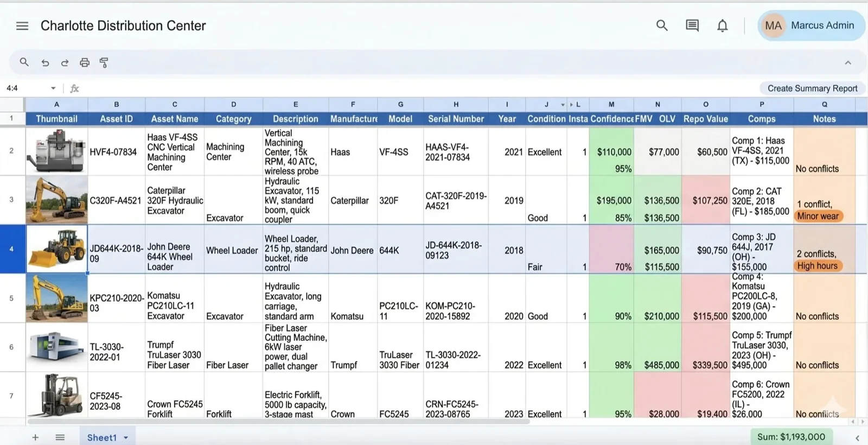The image size is (868, 445).
Task: Click the header search icon
Action: click(662, 26)
